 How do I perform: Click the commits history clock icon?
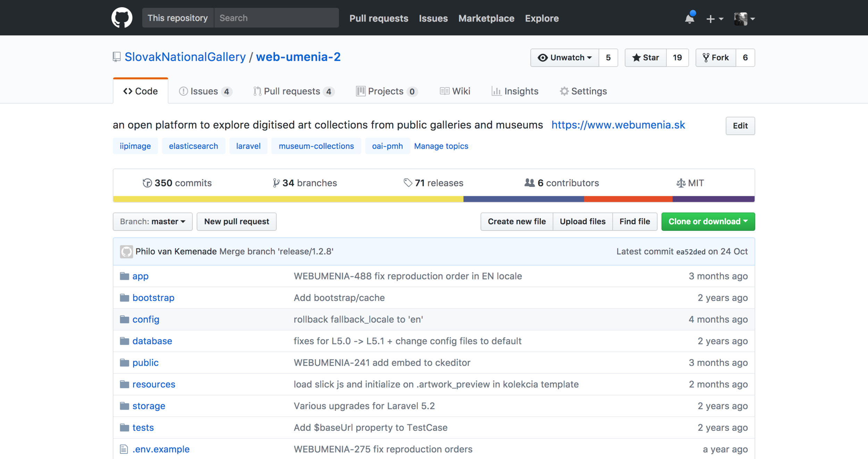(x=147, y=183)
